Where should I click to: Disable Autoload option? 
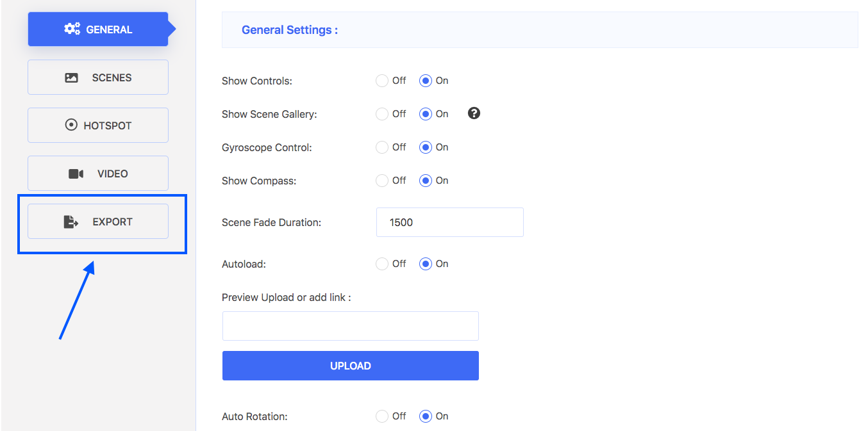[382, 264]
